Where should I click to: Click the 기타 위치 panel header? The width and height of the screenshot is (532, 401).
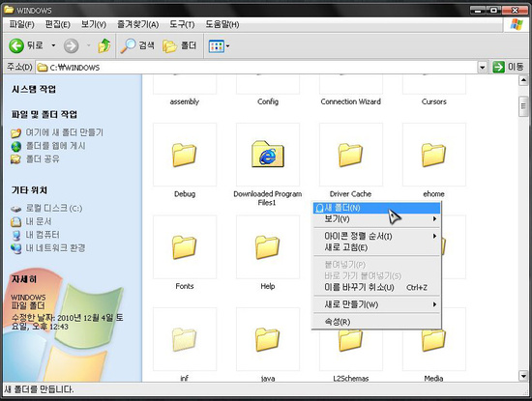tap(30, 190)
